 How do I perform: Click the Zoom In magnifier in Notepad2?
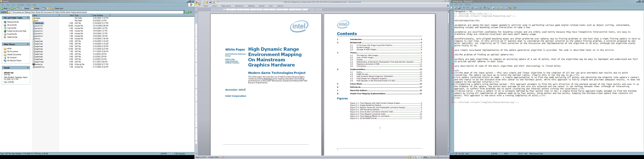[x=498, y=8]
